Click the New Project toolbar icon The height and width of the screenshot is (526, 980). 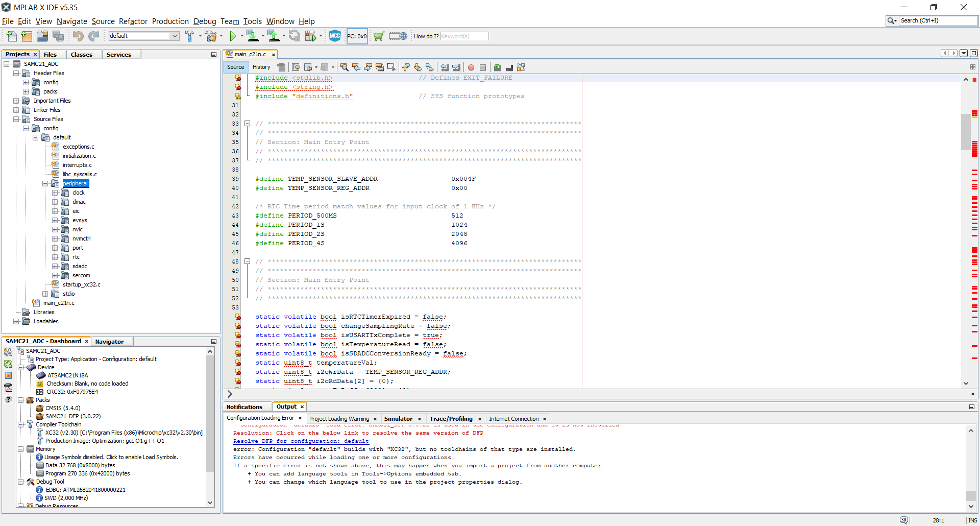tap(27, 36)
